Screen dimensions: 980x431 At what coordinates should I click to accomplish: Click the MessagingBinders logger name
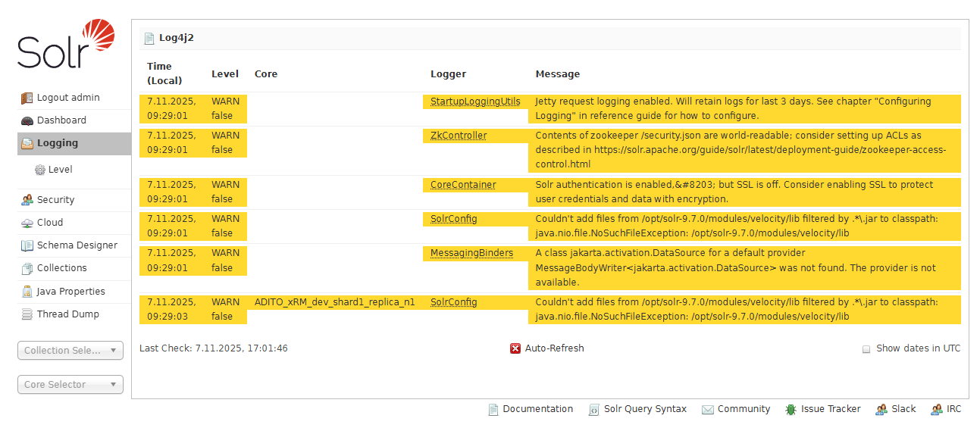click(x=471, y=253)
